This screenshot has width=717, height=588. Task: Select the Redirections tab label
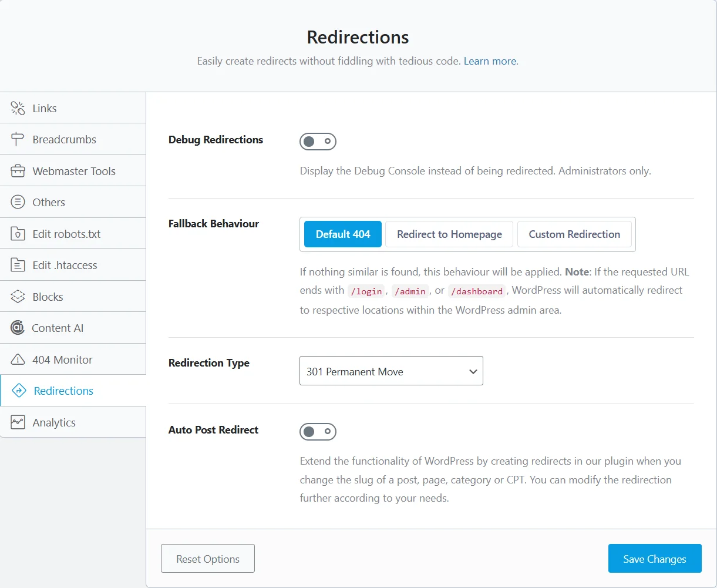pos(63,391)
